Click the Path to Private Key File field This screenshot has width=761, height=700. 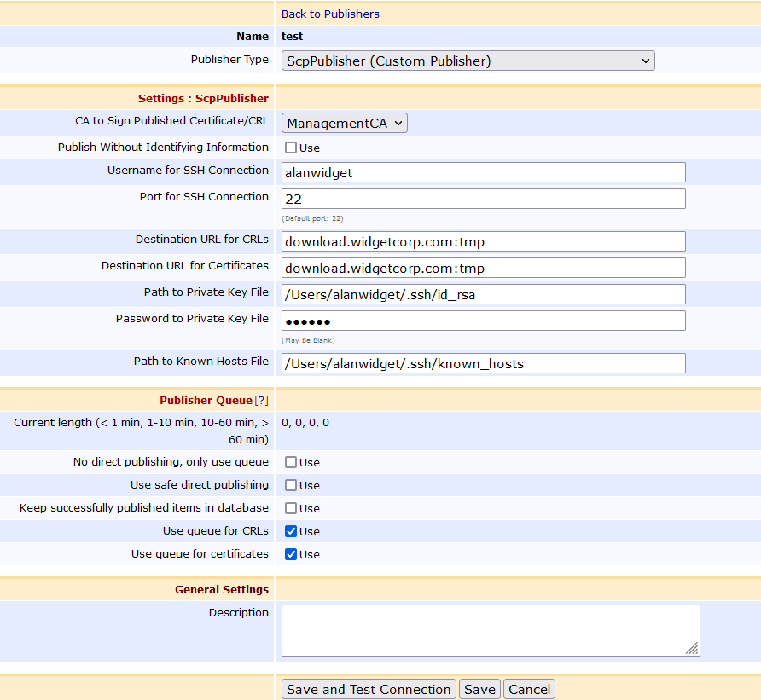[483, 294]
